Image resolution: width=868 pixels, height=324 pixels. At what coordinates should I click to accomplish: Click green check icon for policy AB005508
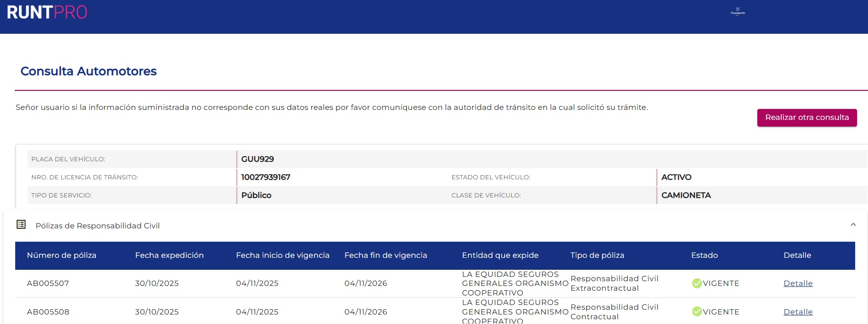[696, 312]
